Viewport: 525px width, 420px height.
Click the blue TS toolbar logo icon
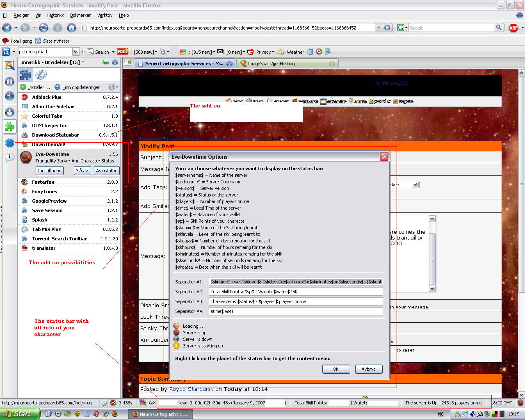click(x=6, y=52)
